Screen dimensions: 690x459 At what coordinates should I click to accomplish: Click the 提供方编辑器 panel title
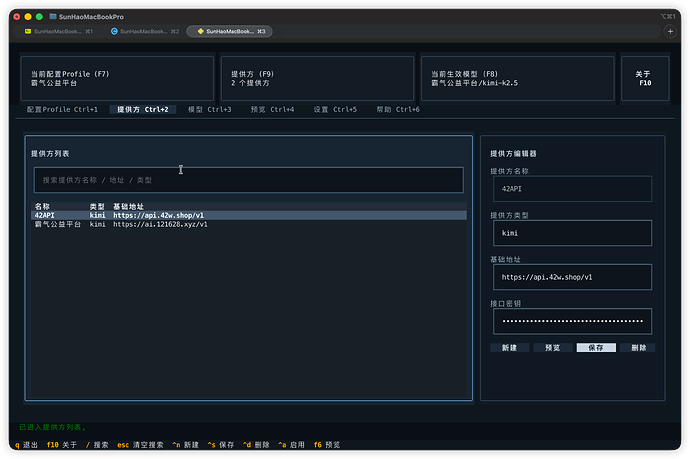[513, 154]
